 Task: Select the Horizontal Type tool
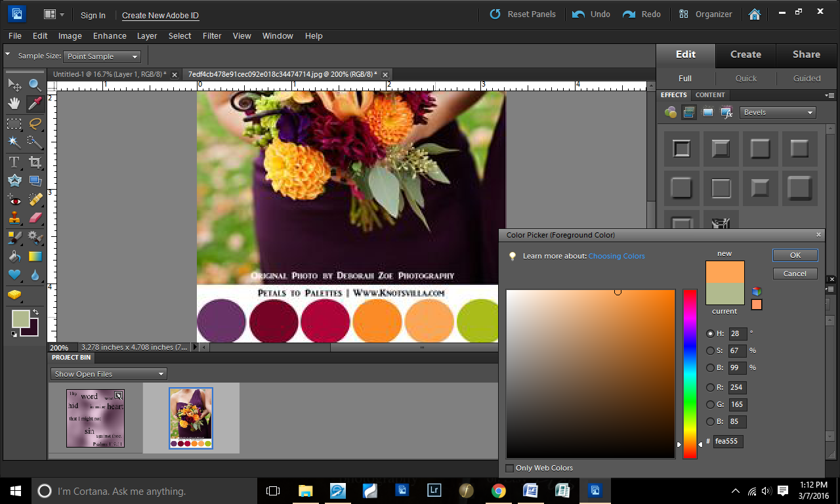point(14,161)
